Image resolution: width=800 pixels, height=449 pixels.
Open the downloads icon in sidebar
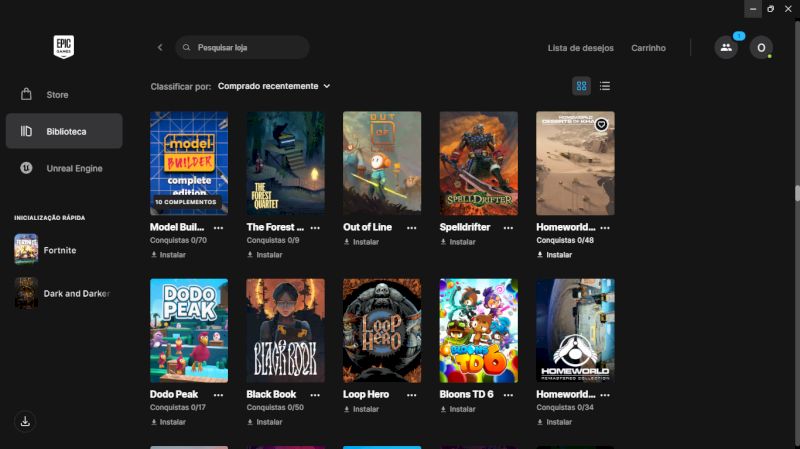click(26, 421)
